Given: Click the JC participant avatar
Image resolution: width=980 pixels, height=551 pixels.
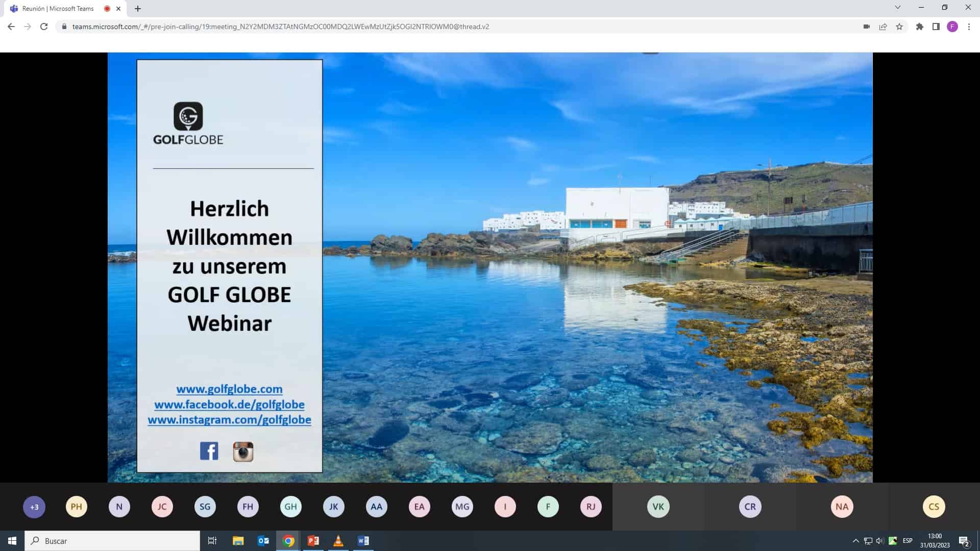Looking at the screenshot, I should click(162, 507).
